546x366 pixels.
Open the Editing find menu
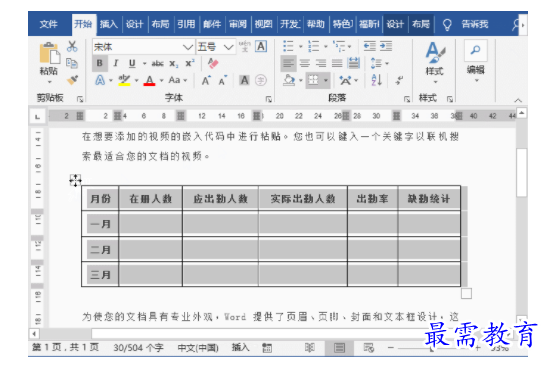point(476,61)
